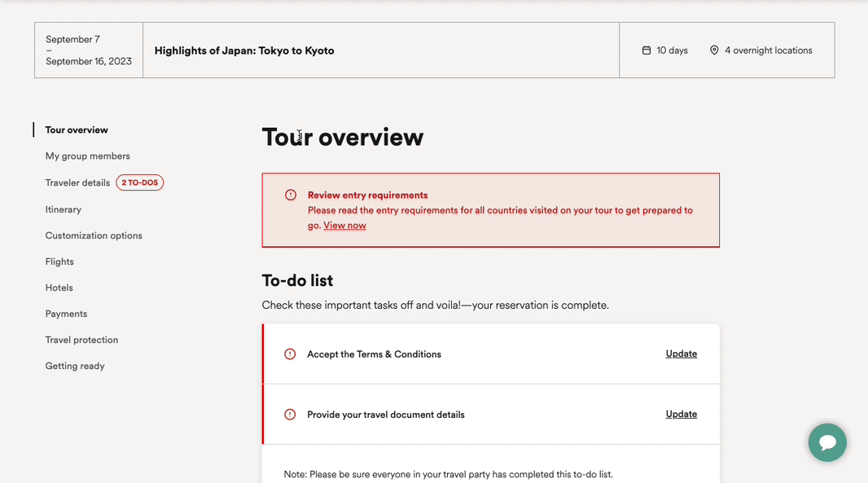The width and height of the screenshot is (868, 483).
Task: Click the location pin icon for overnight locations
Action: point(714,50)
